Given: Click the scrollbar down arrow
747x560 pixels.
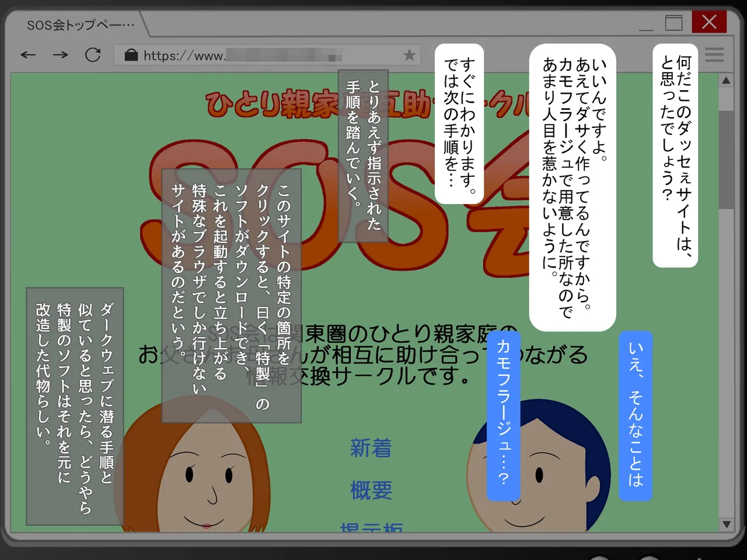Looking at the screenshot, I should [x=725, y=524].
